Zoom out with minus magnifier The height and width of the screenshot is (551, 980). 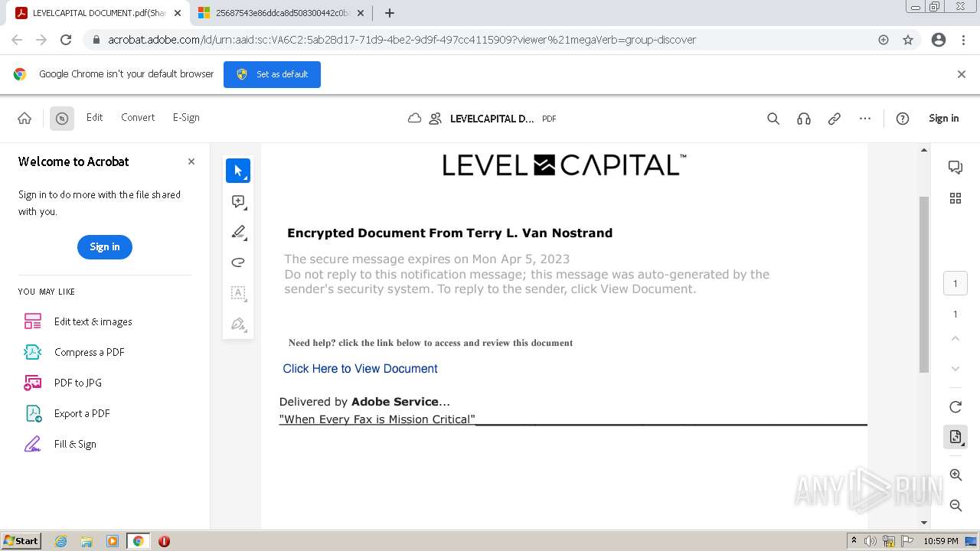click(955, 506)
